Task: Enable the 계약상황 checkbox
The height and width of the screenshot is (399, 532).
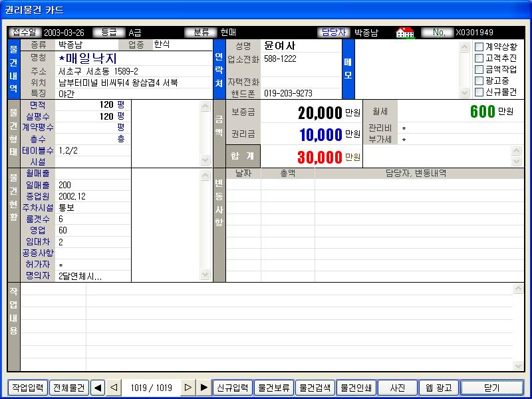Action: point(479,47)
